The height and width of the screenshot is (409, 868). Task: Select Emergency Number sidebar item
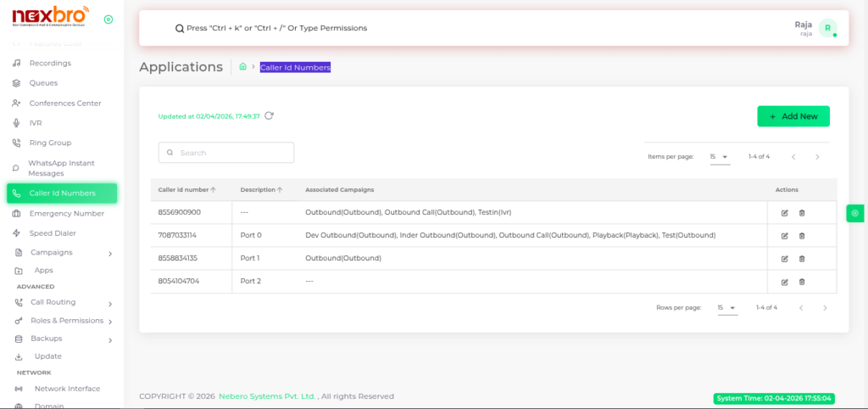(x=66, y=214)
